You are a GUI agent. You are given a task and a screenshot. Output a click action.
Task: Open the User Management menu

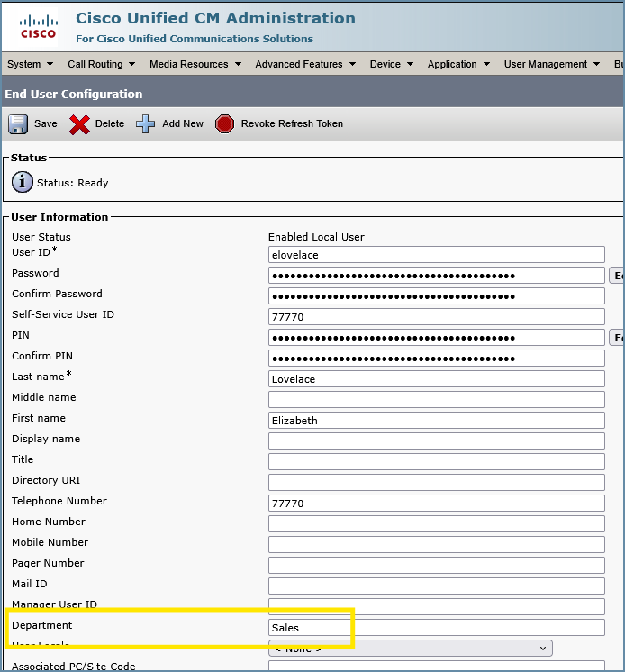coord(552,64)
